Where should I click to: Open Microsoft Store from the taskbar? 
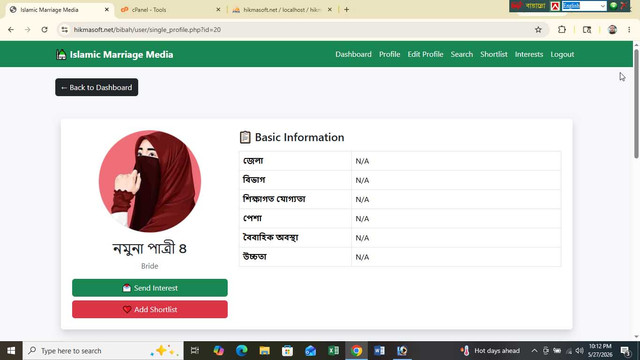(287, 351)
